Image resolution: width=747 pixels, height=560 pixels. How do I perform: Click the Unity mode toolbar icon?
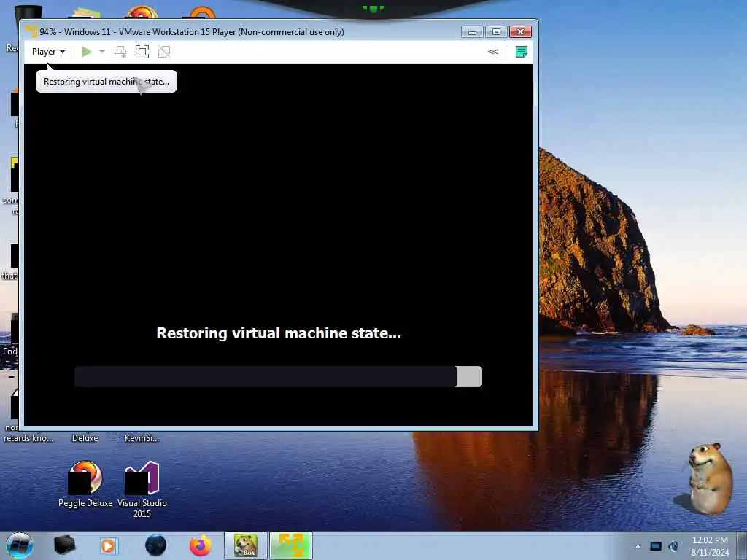pos(164,52)
